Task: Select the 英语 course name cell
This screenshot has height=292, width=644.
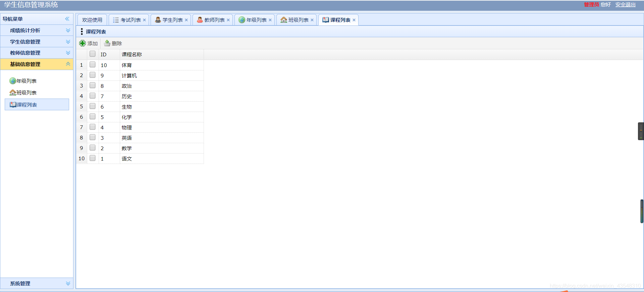Action: tap(162, 138)
